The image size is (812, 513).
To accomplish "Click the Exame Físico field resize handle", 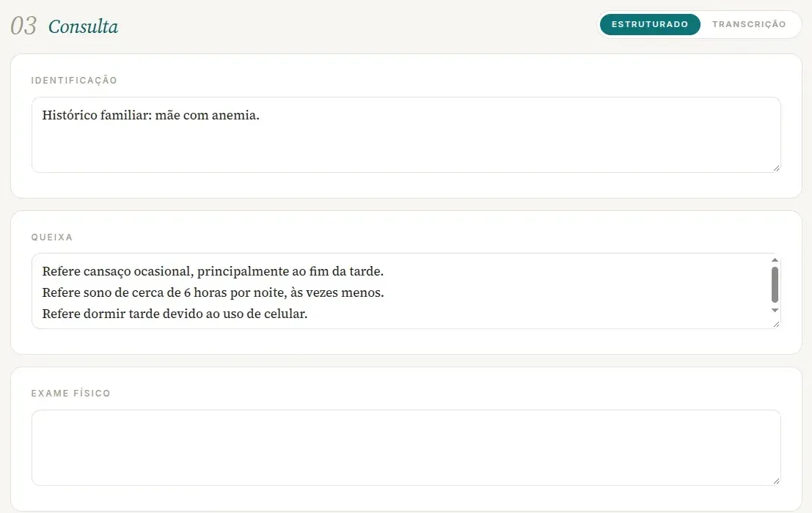I will click(x=776, y=481).
